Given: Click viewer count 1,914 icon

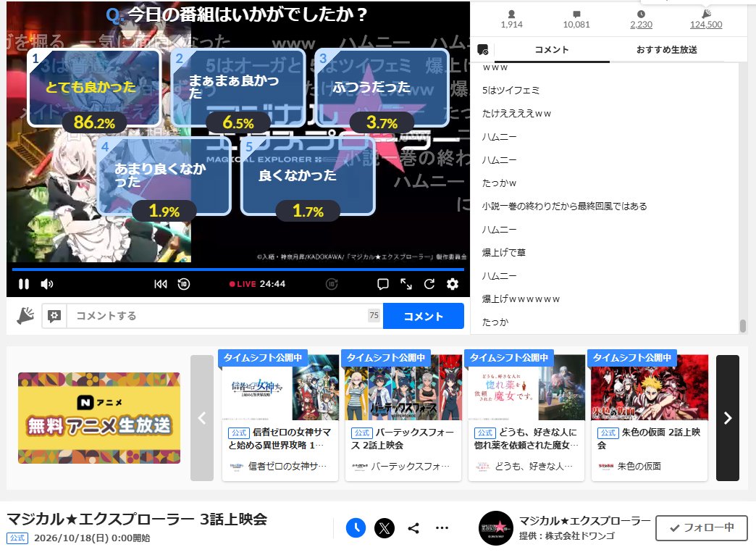Looking at the screenshot, I should (511, 14).
